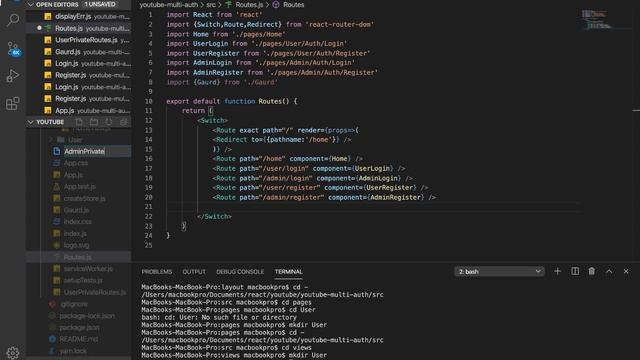
Task: Click 'src' in breadcrumb path
Action: (x=211, y=4)
